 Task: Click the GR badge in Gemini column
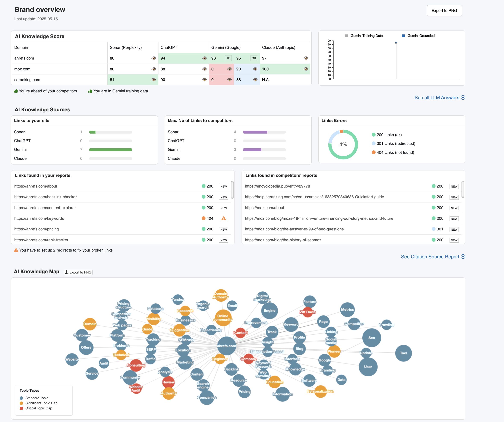pyautogui.click(x=254, y=58)
